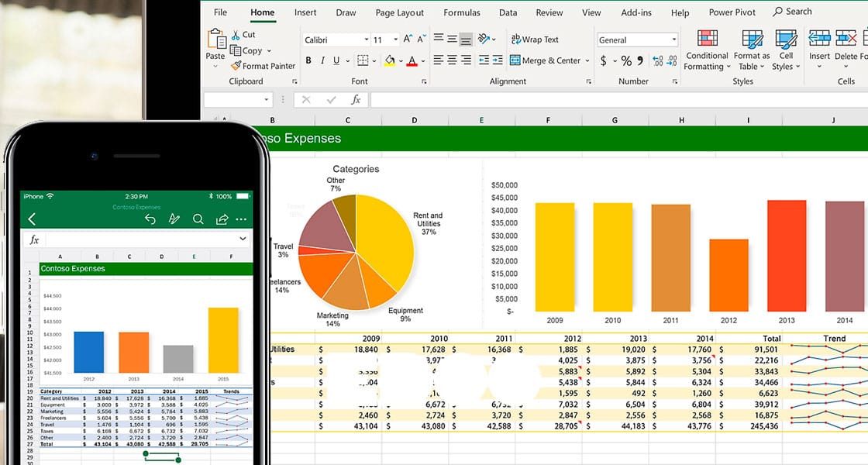Image resolution: width=868 pixels, height=465 pixels.
Task: Click the Search box in title area
Action: pyautogui.click(x=793, y=12)
